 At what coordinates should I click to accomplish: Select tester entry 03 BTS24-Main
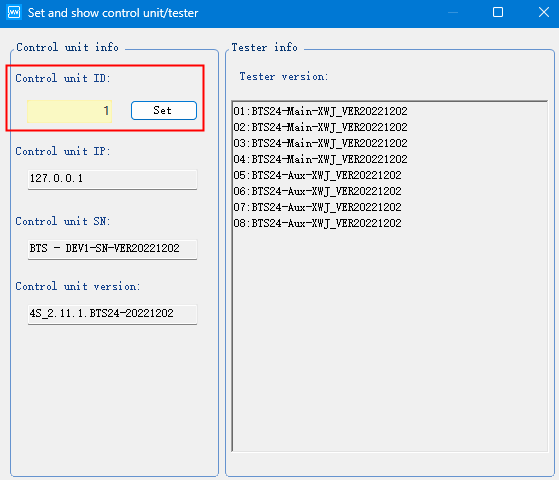click(x=320, y=143)
